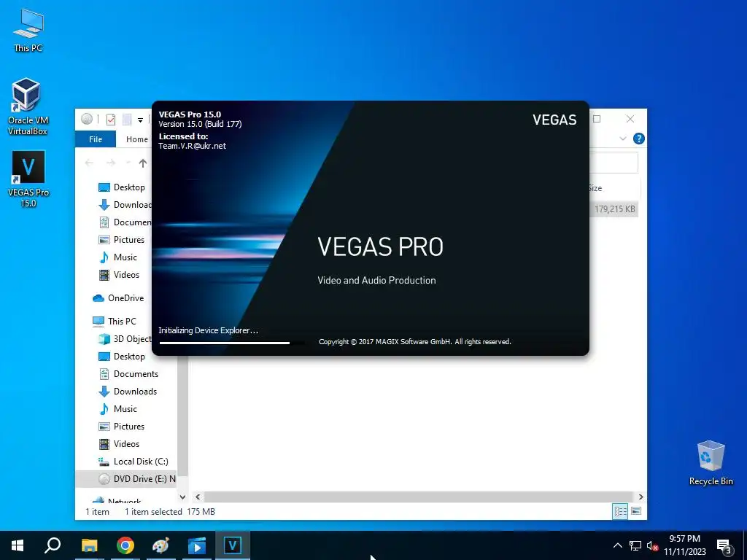Click the Size column header
The image size is (747, 560).
[x=614, y=188]
